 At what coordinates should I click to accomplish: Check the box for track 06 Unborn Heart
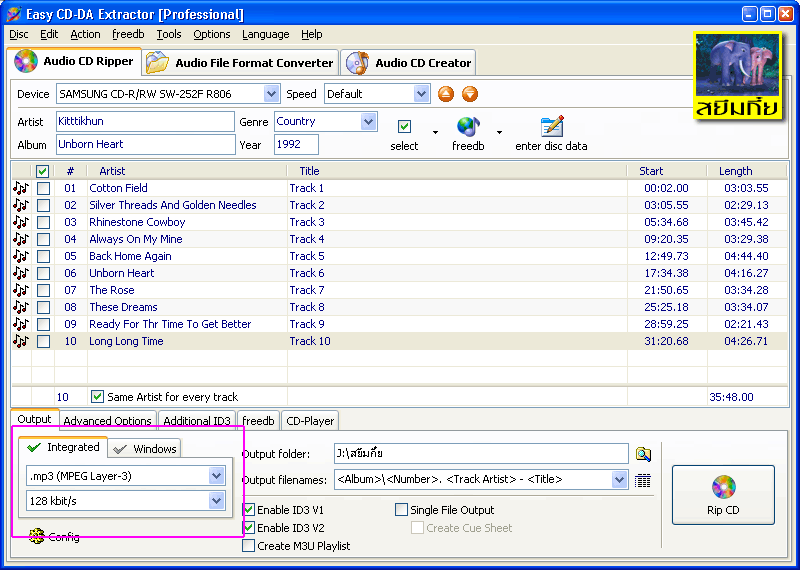(x=43, y=274)
